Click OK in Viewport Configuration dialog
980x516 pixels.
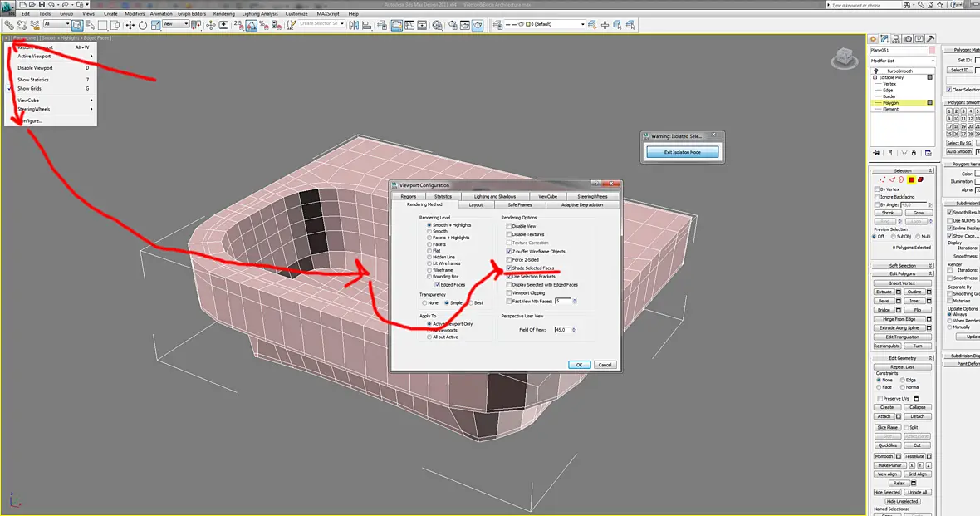click(579, 365)
